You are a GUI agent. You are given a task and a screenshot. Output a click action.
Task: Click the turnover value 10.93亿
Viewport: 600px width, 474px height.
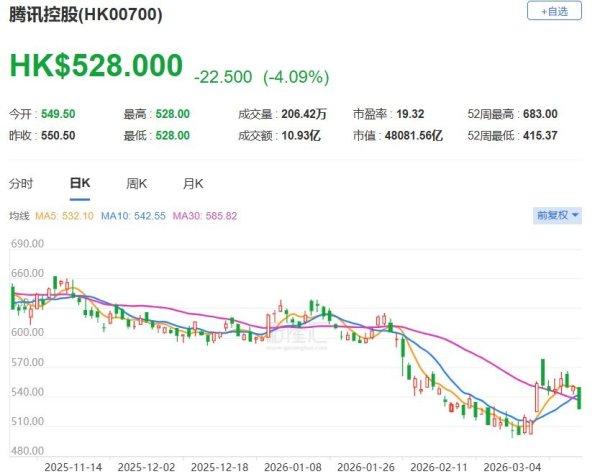point(301,135)
